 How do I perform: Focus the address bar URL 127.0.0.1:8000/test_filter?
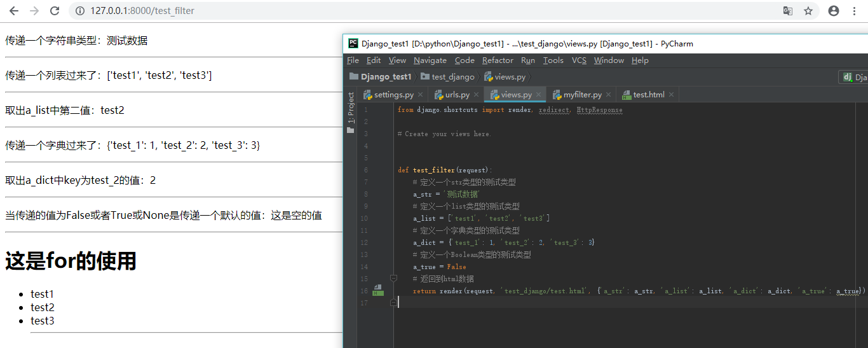click(142, 11)
